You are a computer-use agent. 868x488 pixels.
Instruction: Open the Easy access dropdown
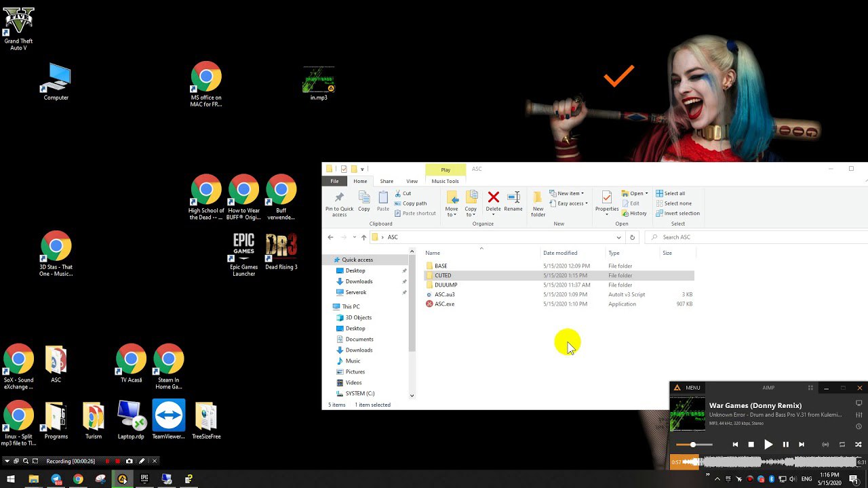569,203
